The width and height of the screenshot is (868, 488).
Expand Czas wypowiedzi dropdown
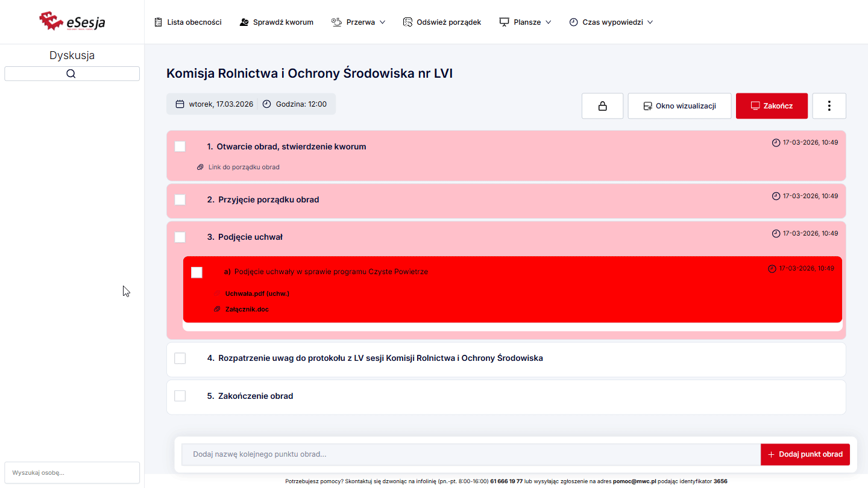tap(611, 22)
